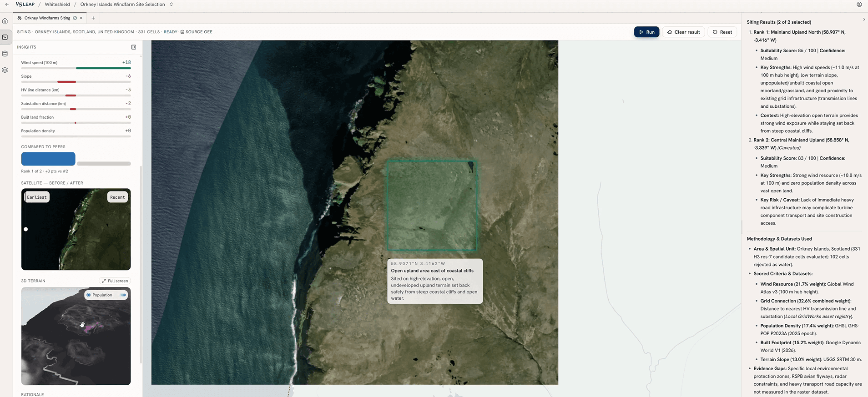
Task: Click the Rank 2 Central Mainland Upland result
Action: point(801,144)
